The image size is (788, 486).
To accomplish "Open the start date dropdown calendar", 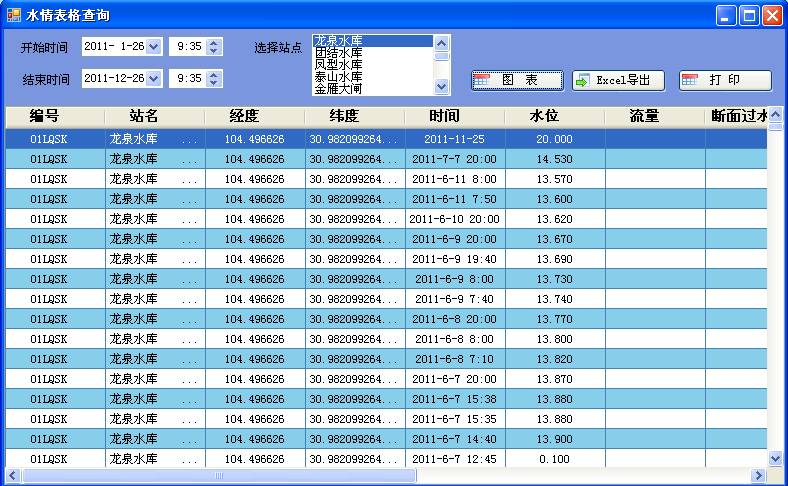I will coord(153,46).
